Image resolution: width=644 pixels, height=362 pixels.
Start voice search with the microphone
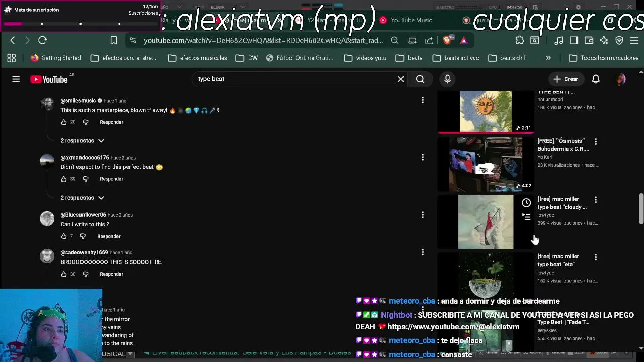coord(447,79)
